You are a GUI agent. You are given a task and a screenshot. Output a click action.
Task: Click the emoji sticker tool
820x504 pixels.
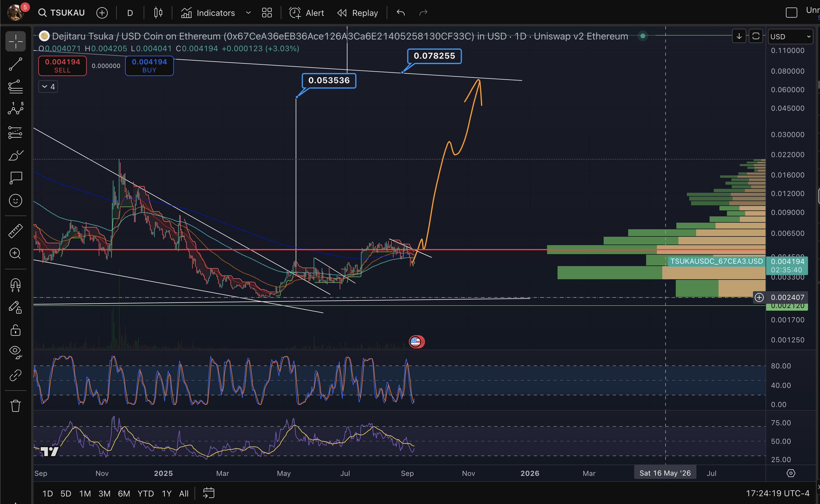(x=16, y=201)
